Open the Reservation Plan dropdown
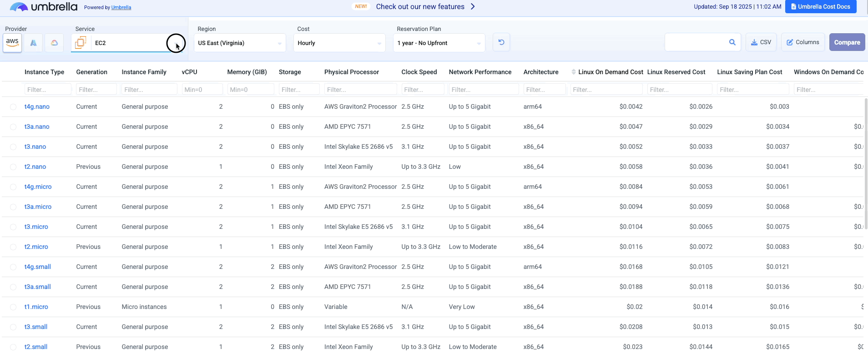The height and width of the screenshot is (354, 868). tap(439, 43)
